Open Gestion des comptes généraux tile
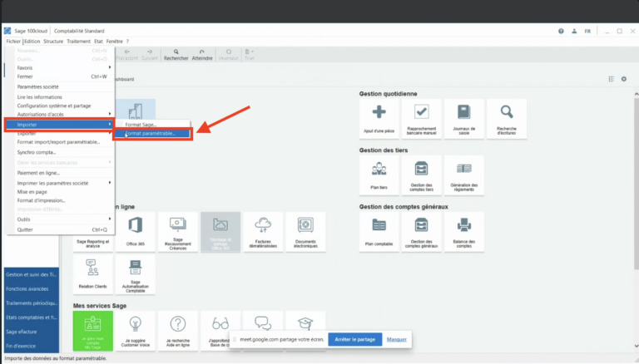The height and width of the screenshot is (364, 639). pos(421,232)
